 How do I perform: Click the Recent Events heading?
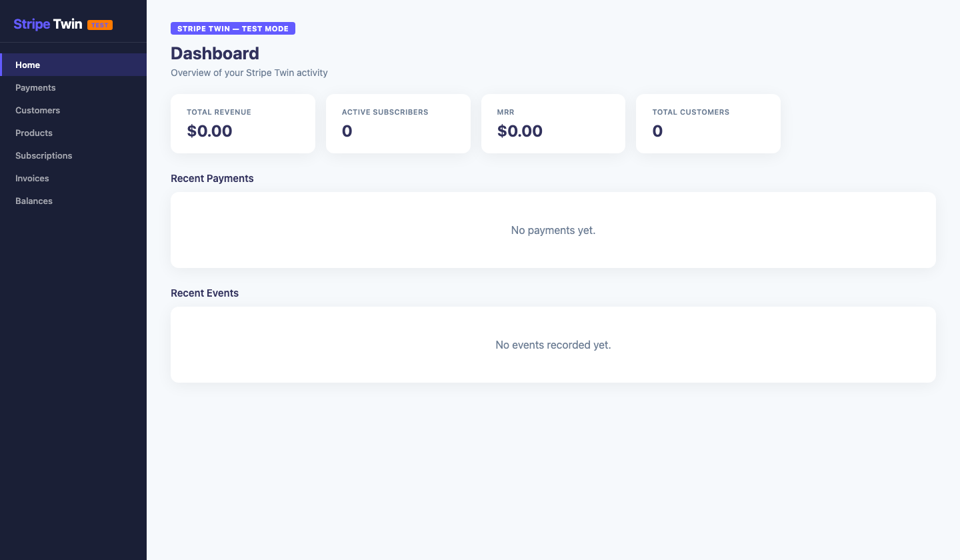click(205, 293)
